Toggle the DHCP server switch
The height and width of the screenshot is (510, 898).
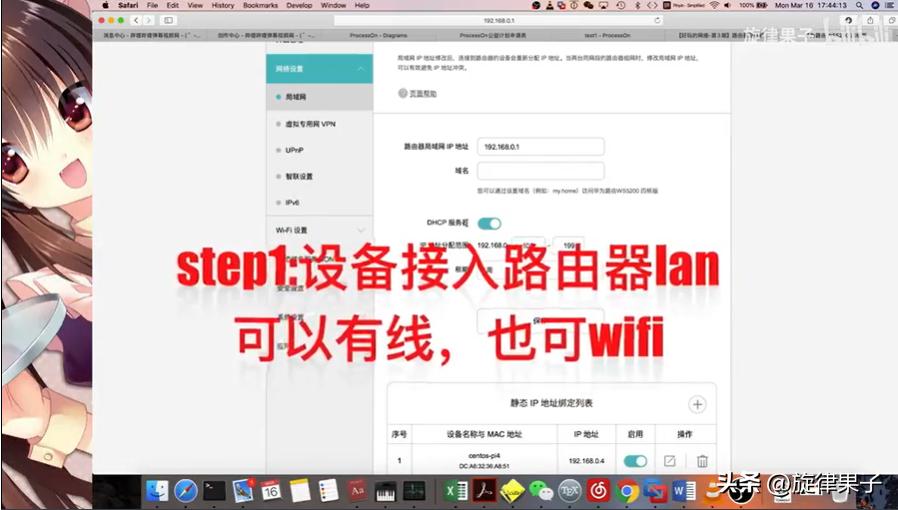(x=489, y=223)
